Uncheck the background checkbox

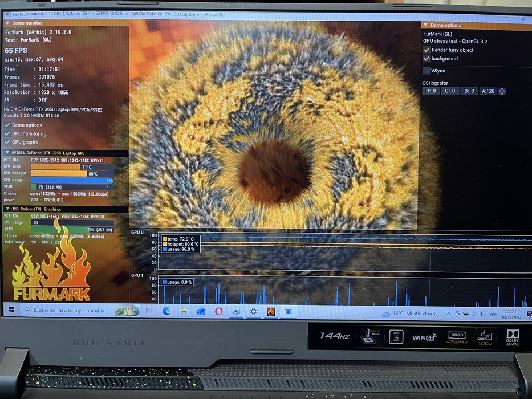427,59
